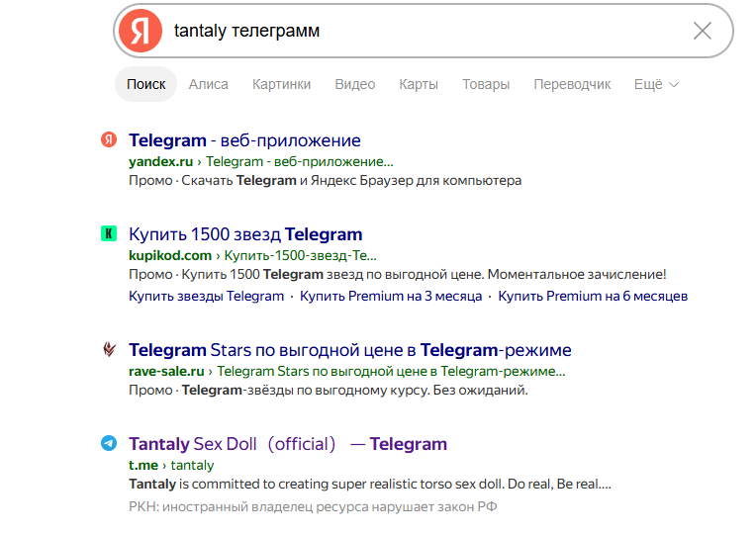
Task: Open the Видео tab
Action: point(355,84)
